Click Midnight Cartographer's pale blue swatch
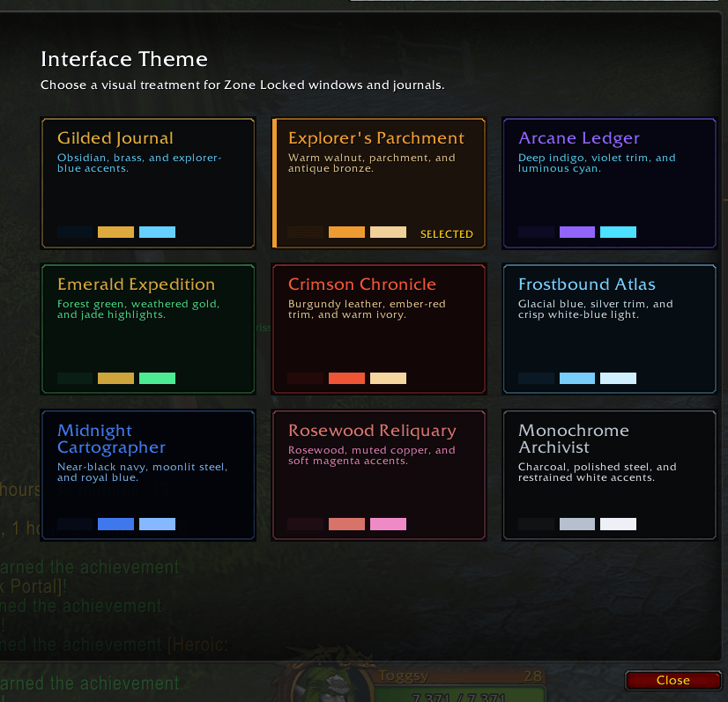 (x=158, y=524)
